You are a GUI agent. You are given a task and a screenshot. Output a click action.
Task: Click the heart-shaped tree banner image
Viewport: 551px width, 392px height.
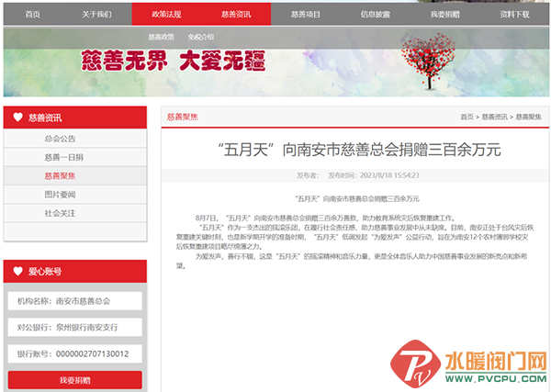pyautogui.click(x=428, y=61)
